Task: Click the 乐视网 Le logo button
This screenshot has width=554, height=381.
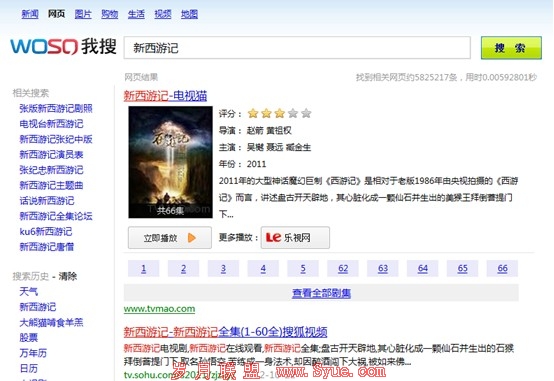Action: pos(295,238)
